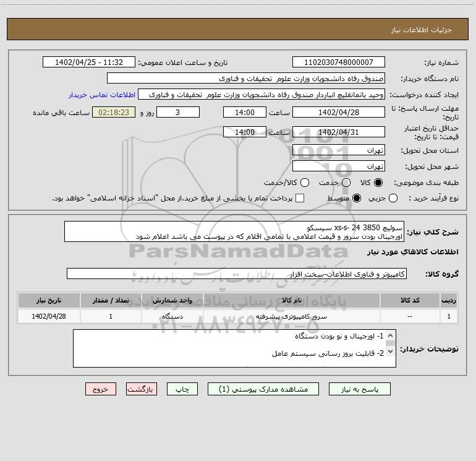Click the price validity time 14:00 field

tap(245, 132)
